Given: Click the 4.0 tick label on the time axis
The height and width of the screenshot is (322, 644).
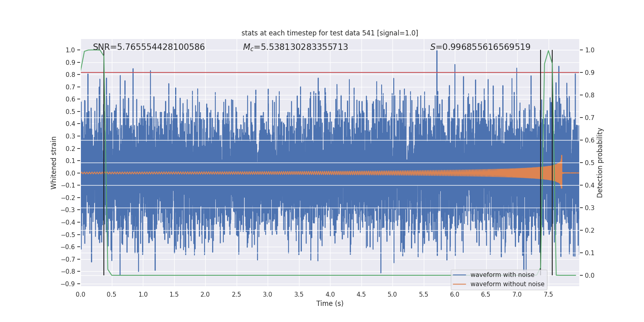Looking at the screenshot, I should 330,294.
